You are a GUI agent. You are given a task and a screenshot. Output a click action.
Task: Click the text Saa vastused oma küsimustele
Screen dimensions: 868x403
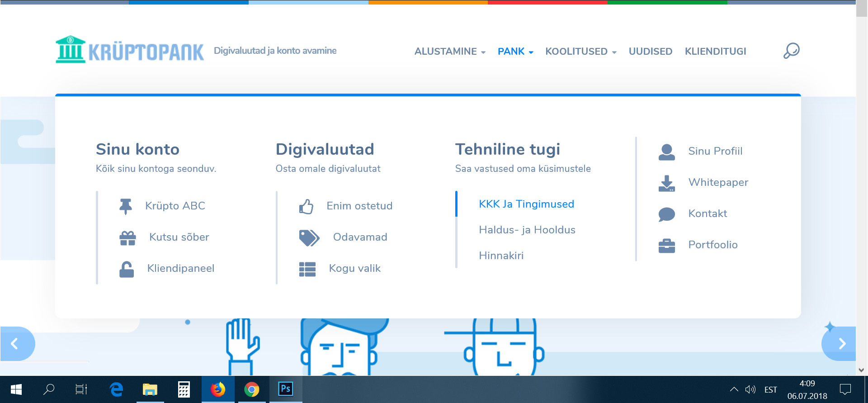coord(523,169)
